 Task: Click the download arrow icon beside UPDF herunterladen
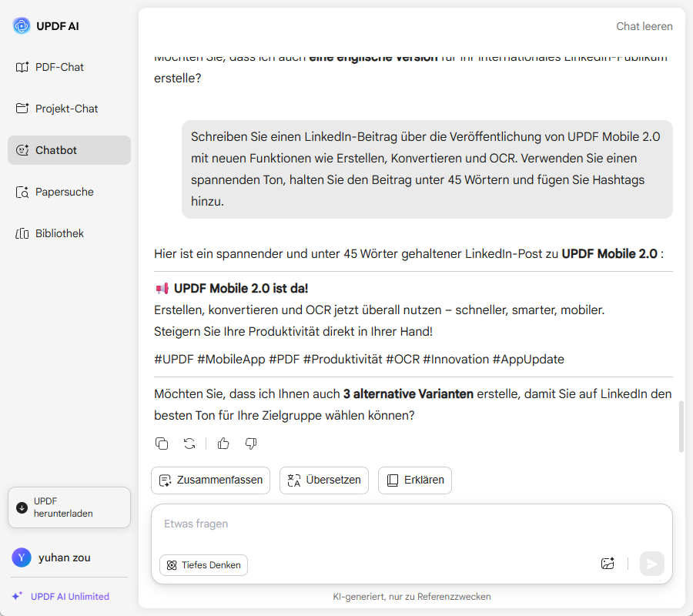[22, 507]
